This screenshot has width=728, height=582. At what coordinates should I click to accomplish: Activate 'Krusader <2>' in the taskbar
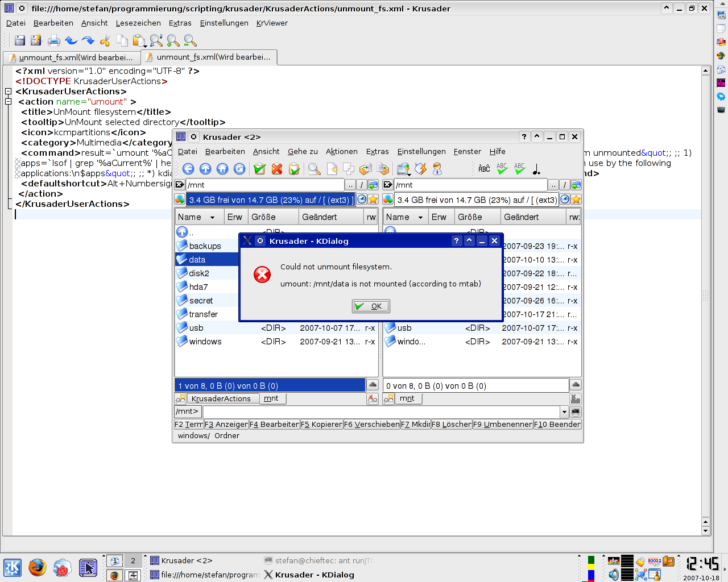[x=181, y=561]
